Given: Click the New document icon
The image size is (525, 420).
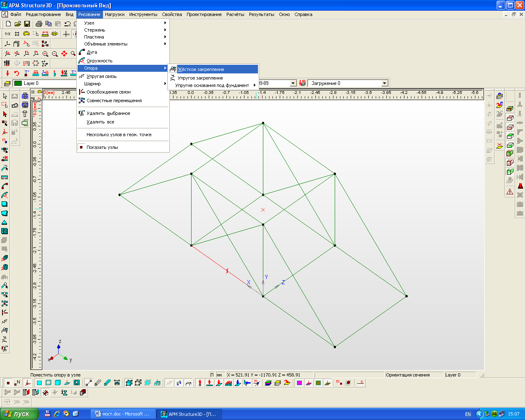Looking at the screenshot, I should tap(8, 24).
